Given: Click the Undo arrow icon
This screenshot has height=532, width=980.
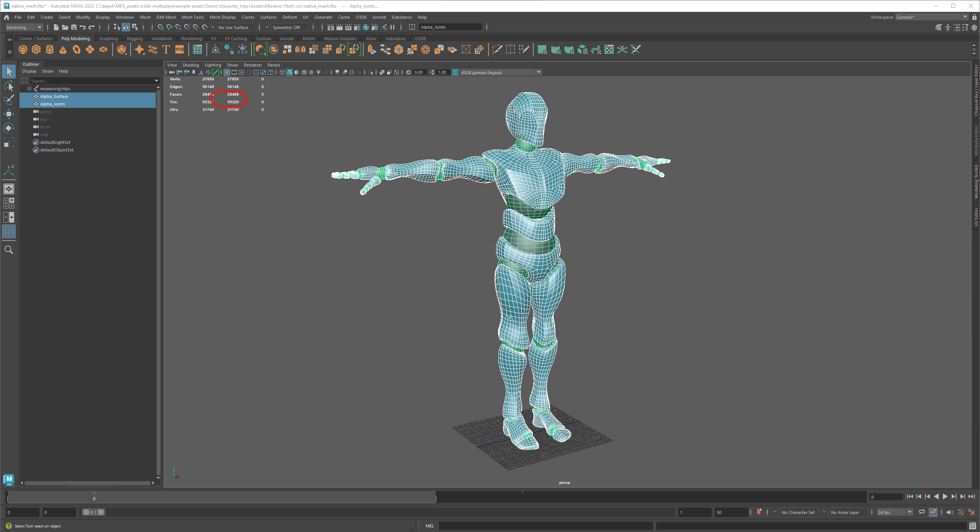Looking at the screenshot, I should pos(82,27).
